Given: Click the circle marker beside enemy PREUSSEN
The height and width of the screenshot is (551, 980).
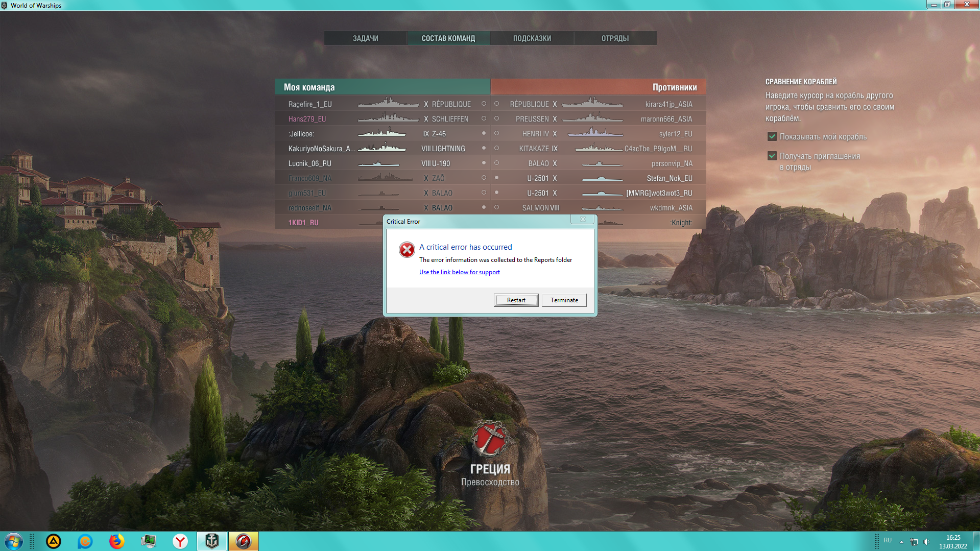Looking at the screenshot, I should (x=496, y=118).
